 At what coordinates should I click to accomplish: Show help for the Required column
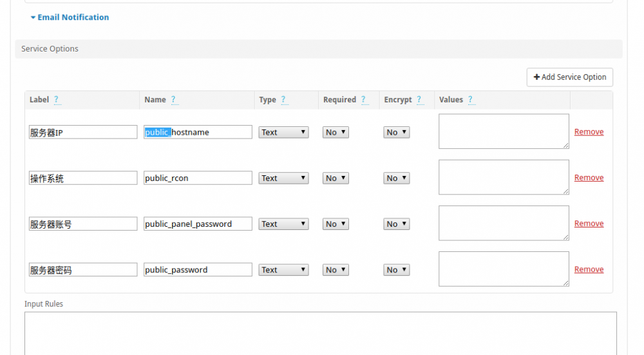(x=363, y=99)
